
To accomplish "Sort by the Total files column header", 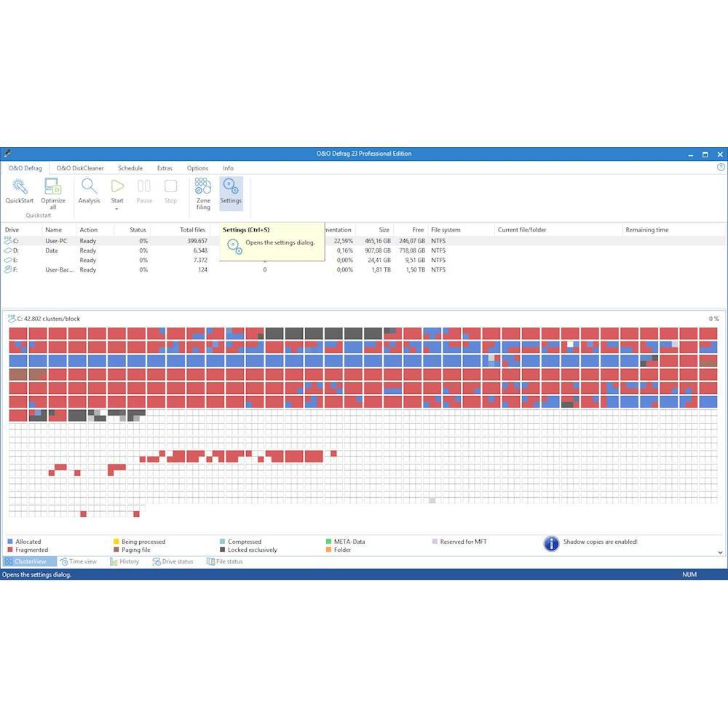I will point(193,230).
